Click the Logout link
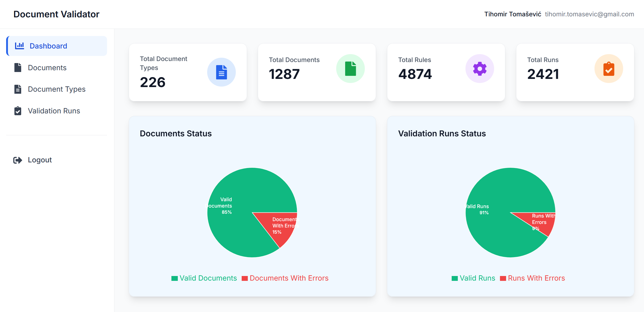 click(x=40, y=160)
